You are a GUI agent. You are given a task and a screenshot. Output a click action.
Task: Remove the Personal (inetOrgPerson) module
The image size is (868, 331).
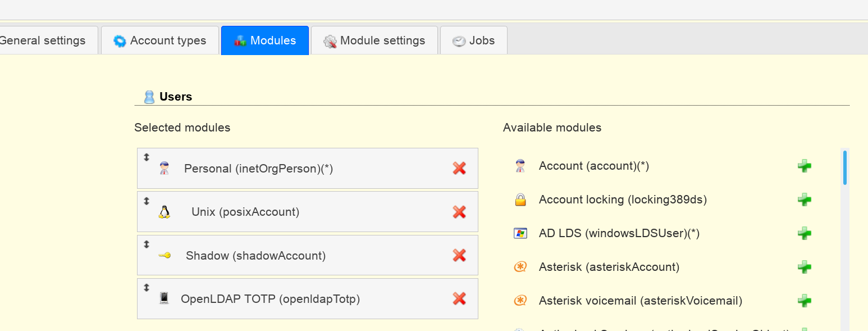pyautogui.click(x=459, y=168)
